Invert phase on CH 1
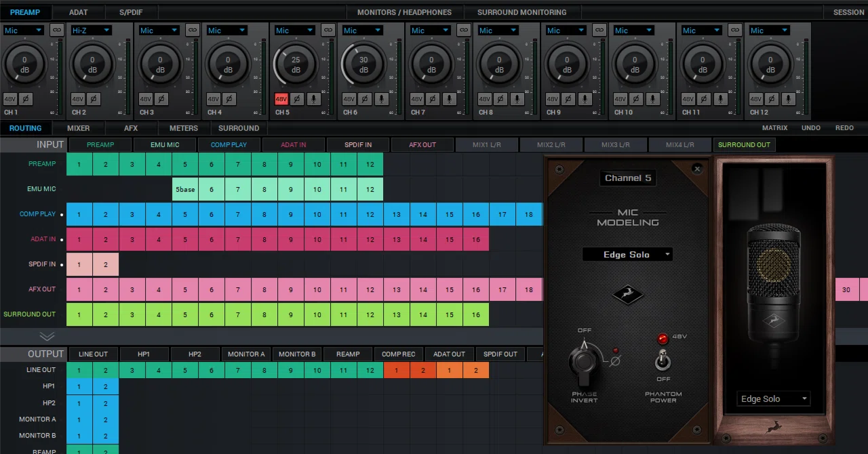This screenshot has width=868, height=454. pyautogui.click(x=26, y=99)
